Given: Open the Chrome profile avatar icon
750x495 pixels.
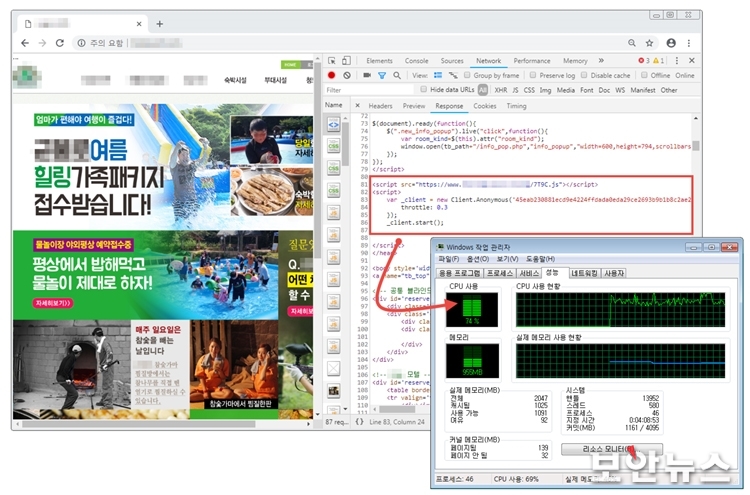Looking at the screenshot, I should click(671, 43).
